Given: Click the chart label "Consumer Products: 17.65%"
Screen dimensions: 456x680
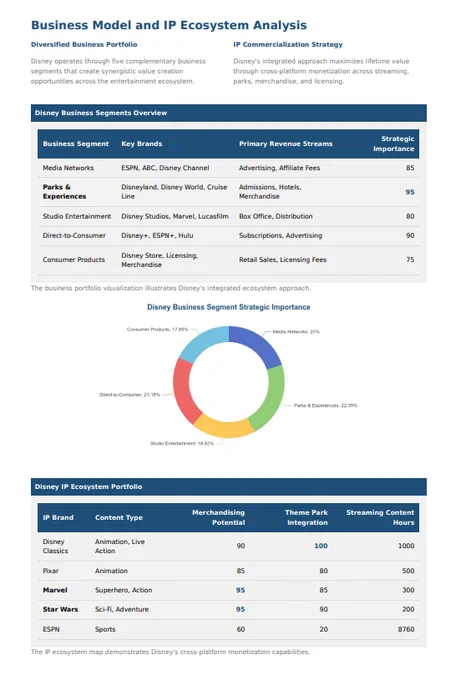Looking at the screenshot, I should [x=157, y=330].
